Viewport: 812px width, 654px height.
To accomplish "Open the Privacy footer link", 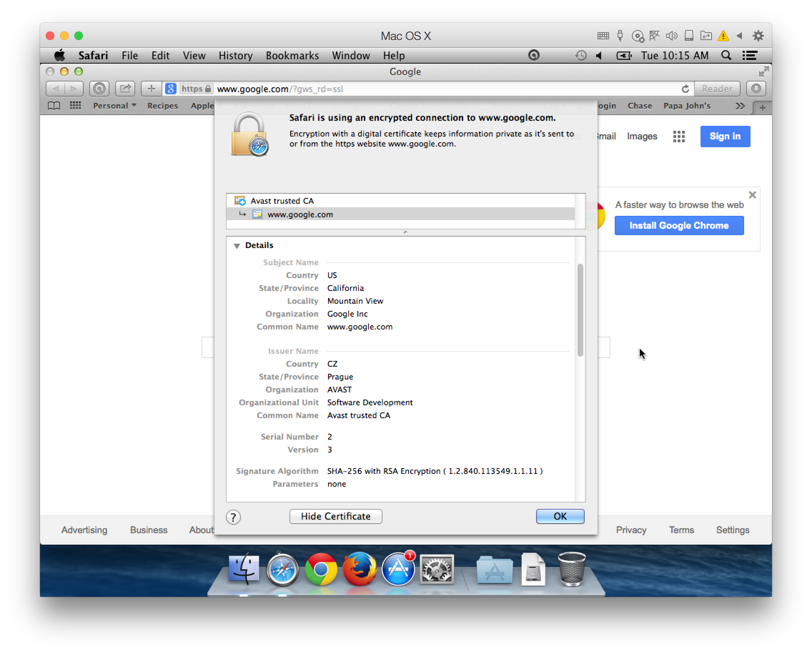I will click(631, 530).
